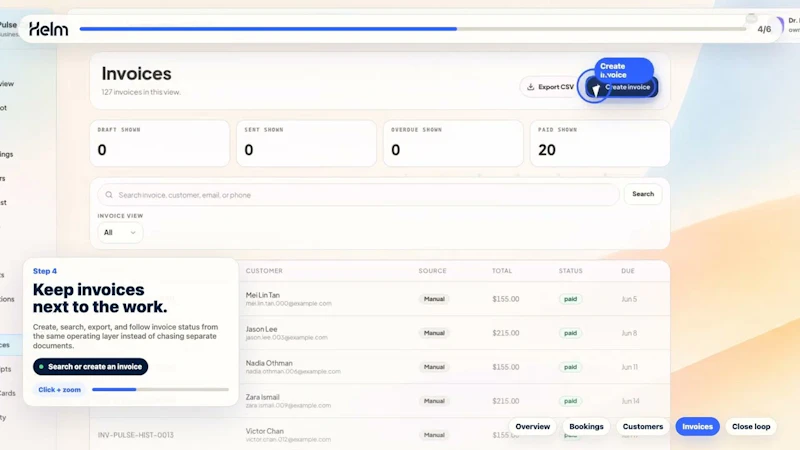Click customer name Zara Ismail

click(262, 397)
